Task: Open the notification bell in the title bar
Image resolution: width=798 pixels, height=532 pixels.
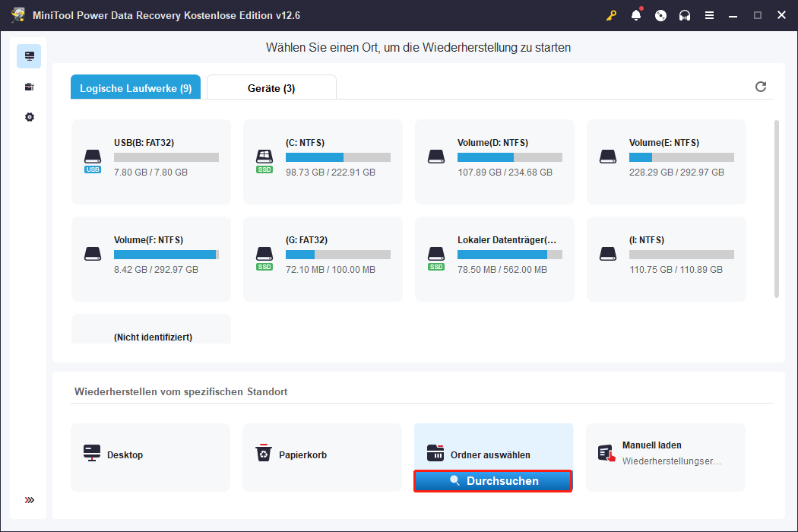Action: click(636, 15)
